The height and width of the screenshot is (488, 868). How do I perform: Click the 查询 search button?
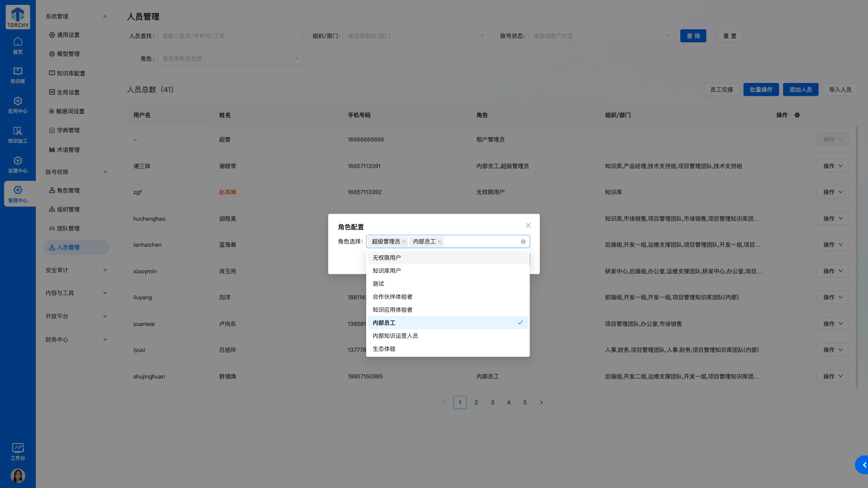point(693,36)
